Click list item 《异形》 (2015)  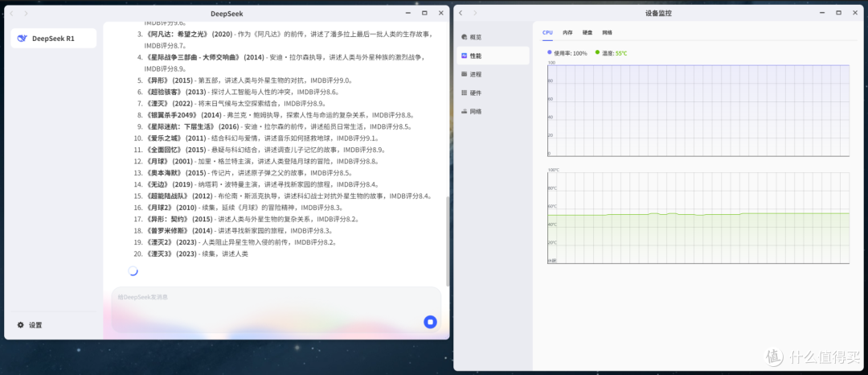coord(244,80)
